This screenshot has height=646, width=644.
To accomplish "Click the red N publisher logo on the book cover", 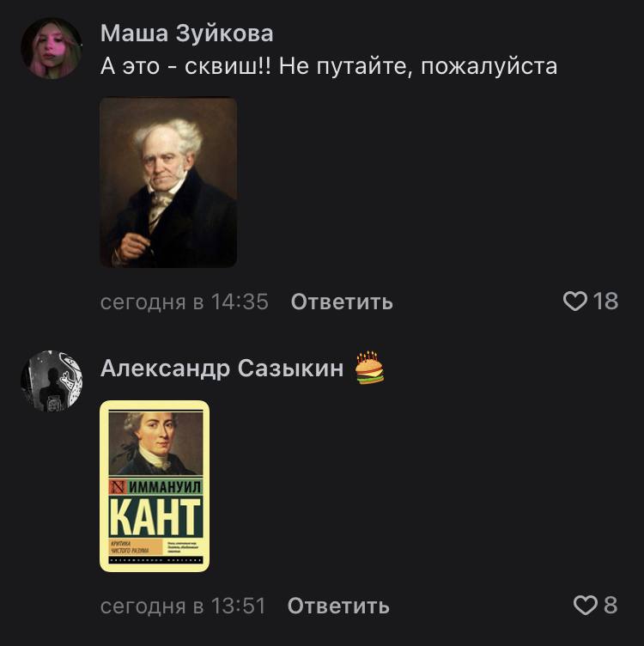I will (x=118, y=487).
